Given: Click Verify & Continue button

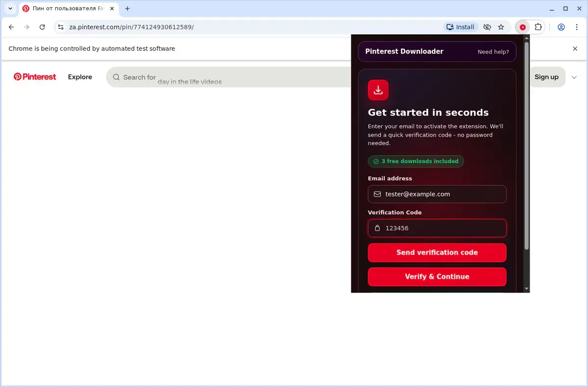Looking at the screenshot, I should (x=437, y=277).
